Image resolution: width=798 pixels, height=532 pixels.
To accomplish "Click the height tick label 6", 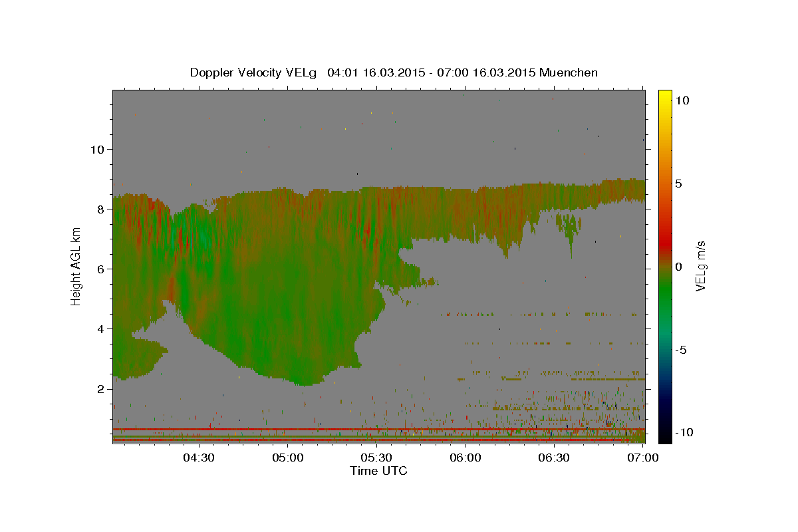I will point(101,269).
